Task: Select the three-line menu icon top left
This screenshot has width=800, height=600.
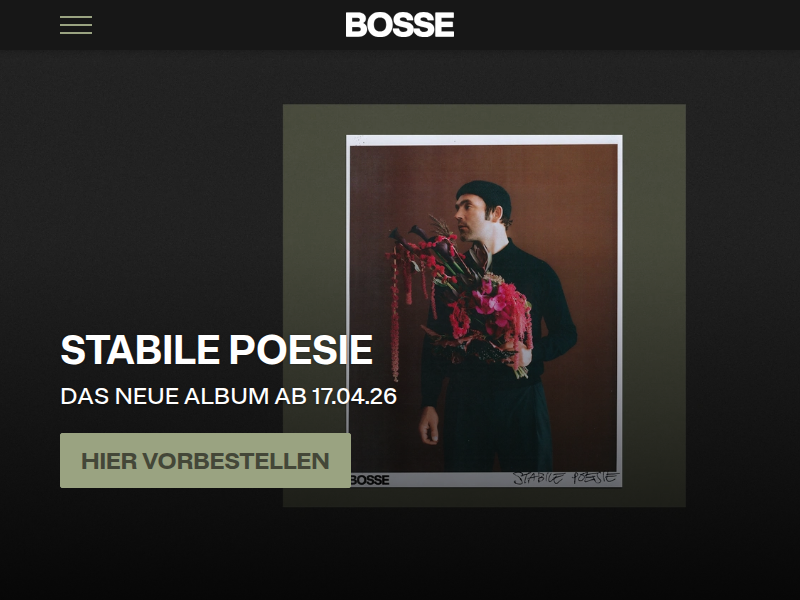Action: click(x=77, y=25)
